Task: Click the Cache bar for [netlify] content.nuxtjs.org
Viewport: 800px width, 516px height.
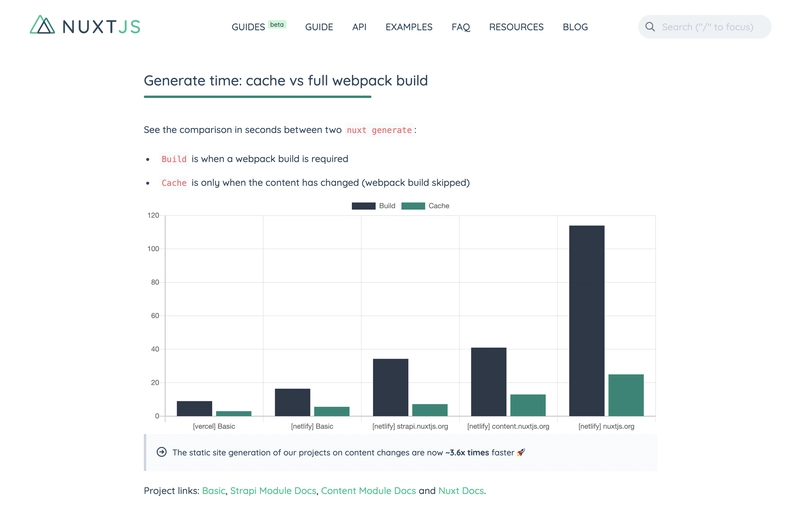Action: click(x=528, y=405)
